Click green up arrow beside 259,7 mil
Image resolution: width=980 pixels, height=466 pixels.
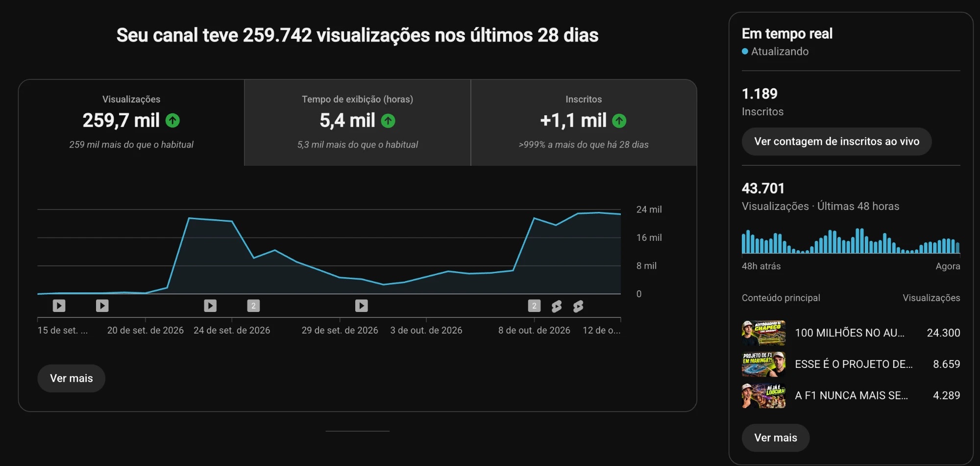(172, 120)
